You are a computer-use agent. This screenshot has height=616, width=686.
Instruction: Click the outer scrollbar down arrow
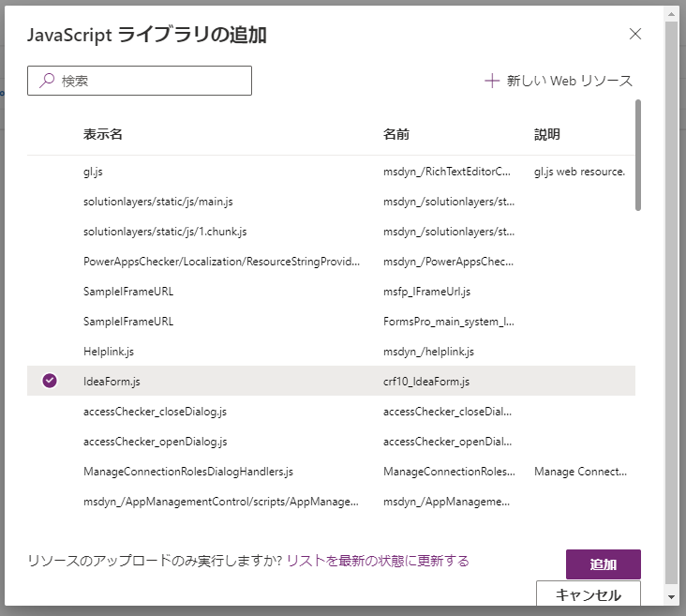(671, 596)
